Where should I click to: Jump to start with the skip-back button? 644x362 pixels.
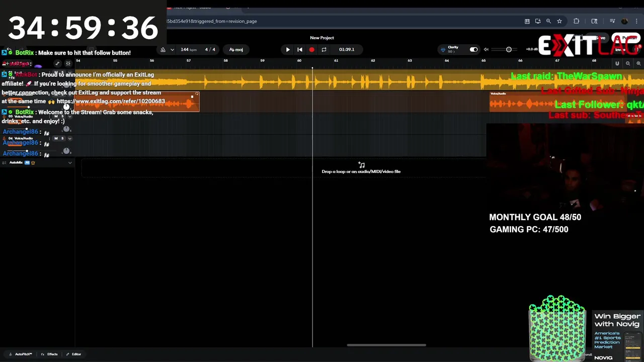pos(300,50)
